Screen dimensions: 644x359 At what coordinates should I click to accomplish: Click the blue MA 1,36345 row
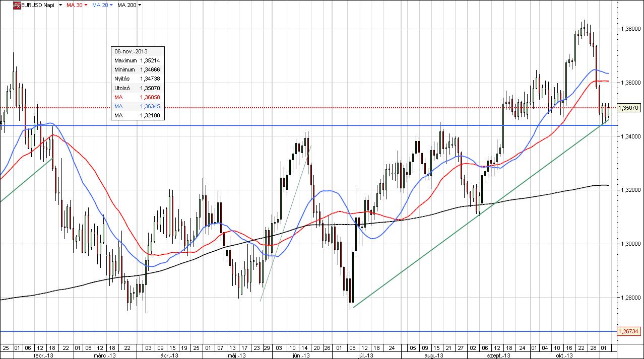click(x=138, y=106)
